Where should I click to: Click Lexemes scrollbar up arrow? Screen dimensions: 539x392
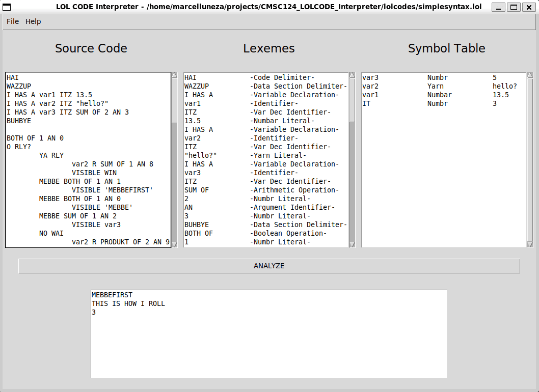pos(353,75)
